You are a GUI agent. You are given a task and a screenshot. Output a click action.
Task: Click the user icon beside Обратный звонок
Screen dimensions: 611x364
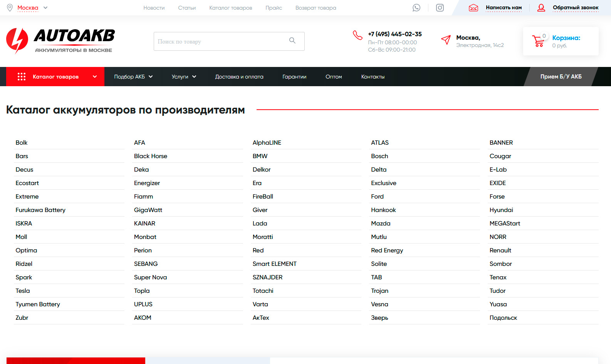click(x=541, y=8)
